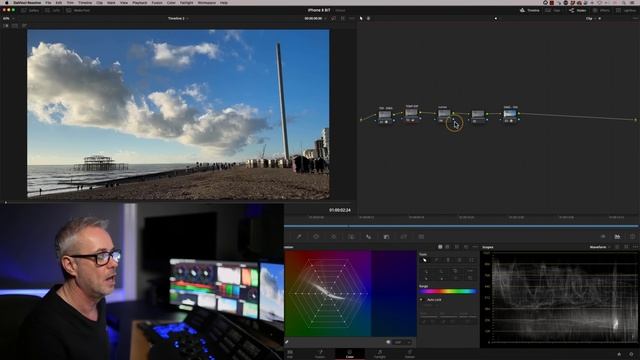Toggle Media Pool panel
The height and width of the screenshot is (360, 640).
click(x=78, y=10)
